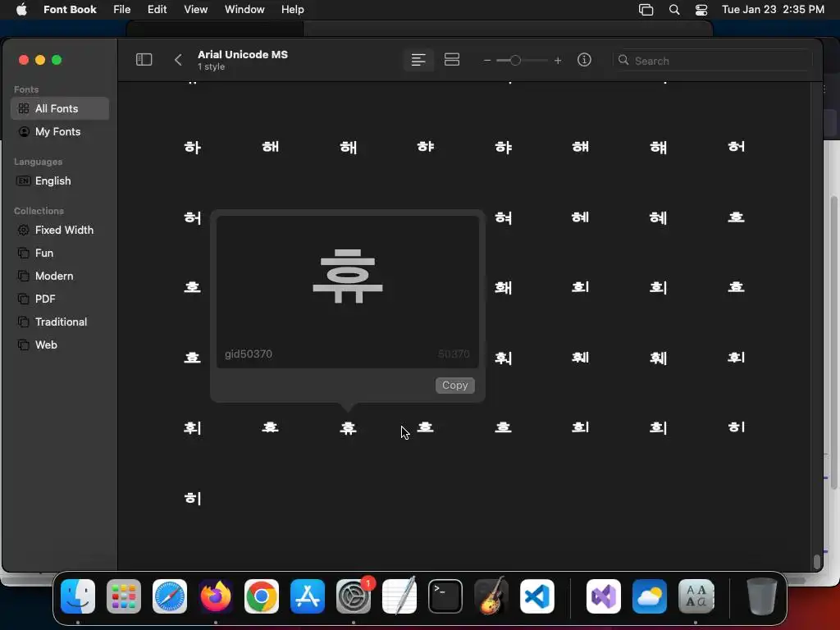
Task: Select the selected 휴 glyph under the popover
Action: [348, 428]
